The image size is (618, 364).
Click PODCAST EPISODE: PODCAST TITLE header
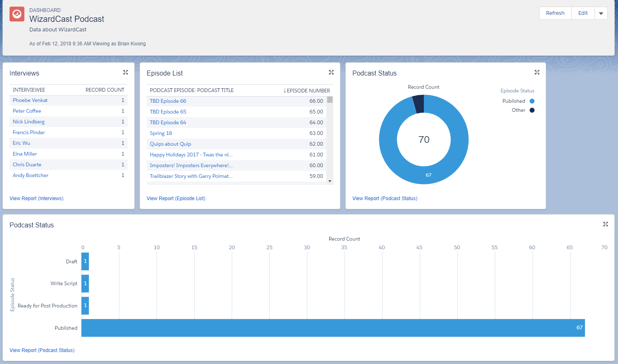pyautogui.click(x=192, y=90)
